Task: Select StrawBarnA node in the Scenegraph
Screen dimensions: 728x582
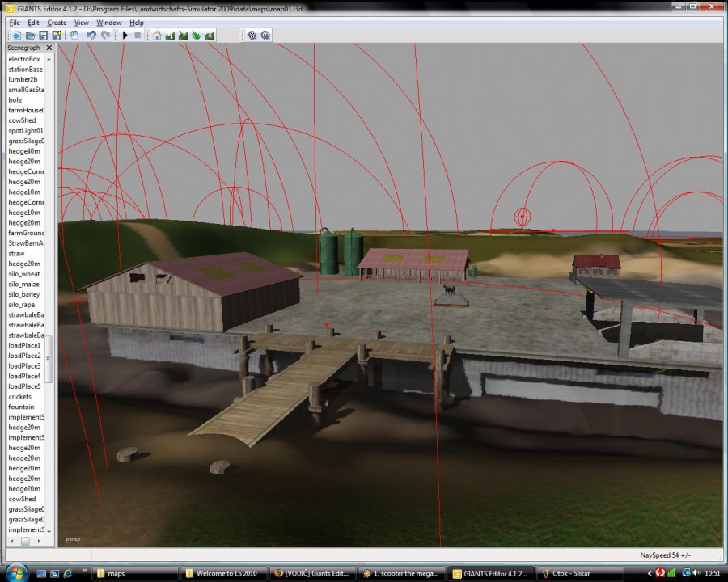Action: coord(26,242)
